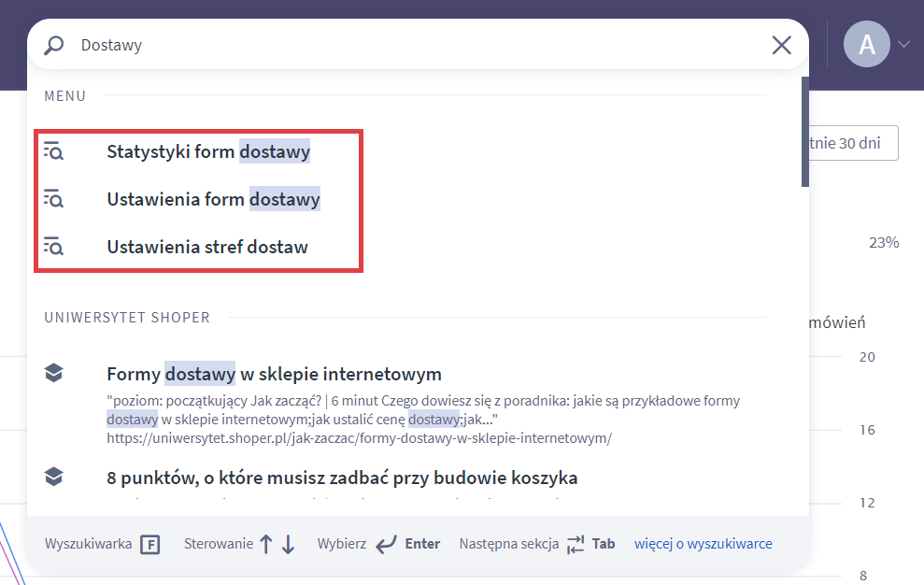Click the magnifying glass search icon

pos(53,44)
